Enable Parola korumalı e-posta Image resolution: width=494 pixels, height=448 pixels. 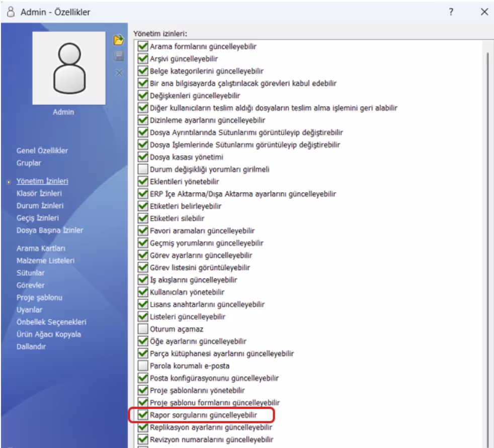pos(143,366)
